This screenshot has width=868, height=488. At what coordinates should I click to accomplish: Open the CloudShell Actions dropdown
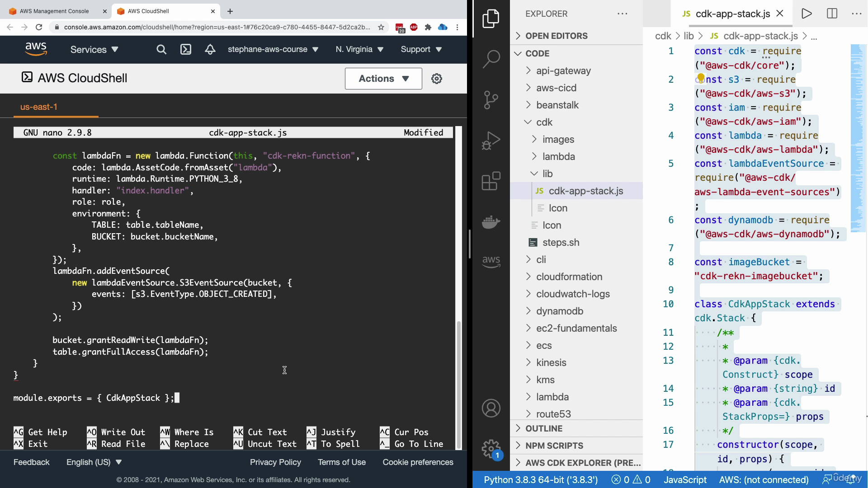383,79
